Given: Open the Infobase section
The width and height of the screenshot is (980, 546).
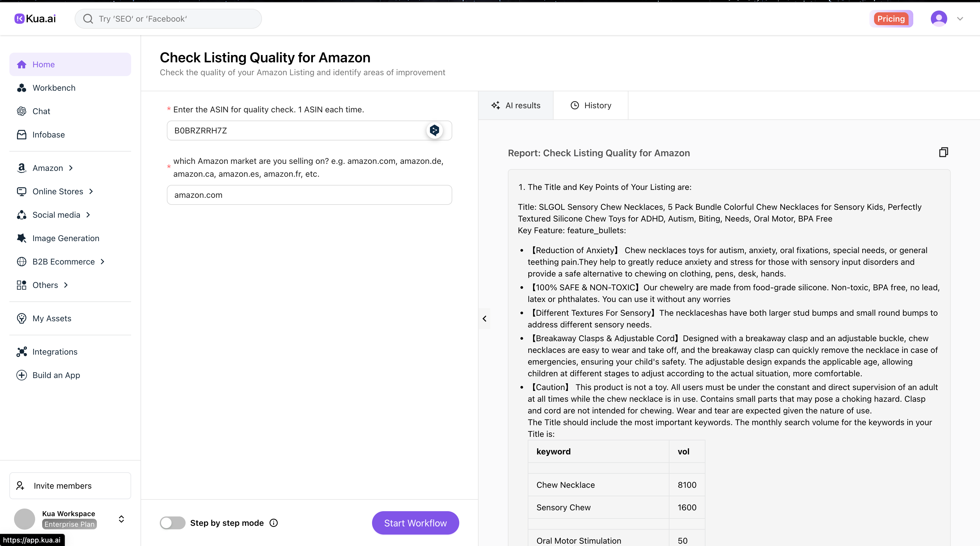Looking at the screenshot, I should pos(48,135).
